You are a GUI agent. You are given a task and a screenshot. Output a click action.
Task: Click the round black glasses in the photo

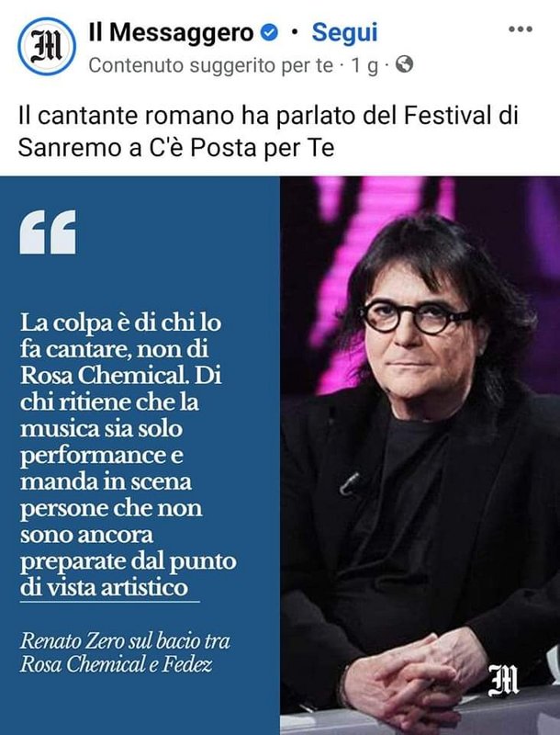tap(414, 316)
